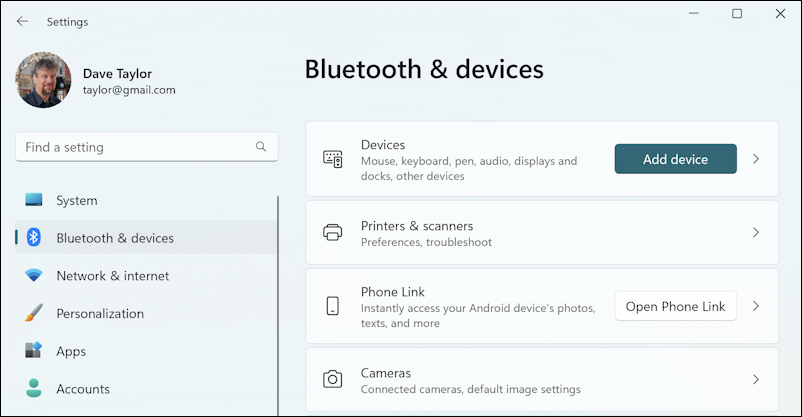
Task: Select the Bluetooth logo icon in sidebar
Action: coord(34,237)
